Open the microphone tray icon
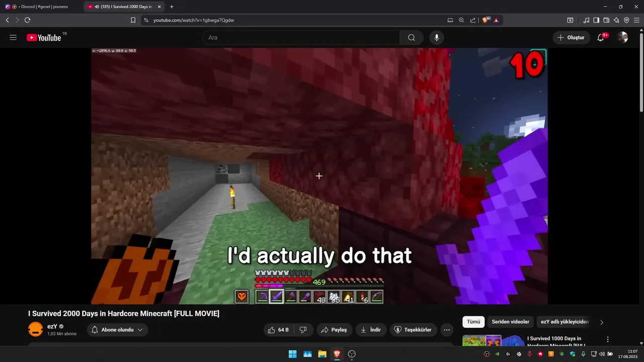This screenshot has height=362, width=644. 583,354
